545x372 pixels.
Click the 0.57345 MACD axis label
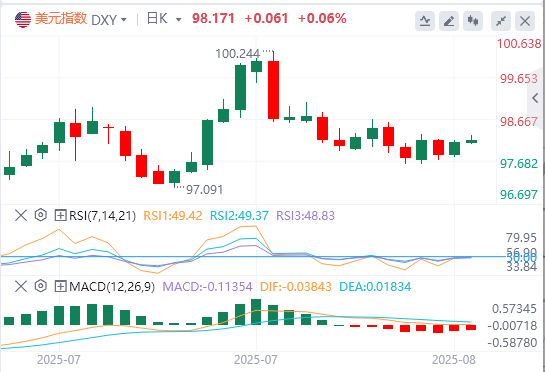point(514,309)
